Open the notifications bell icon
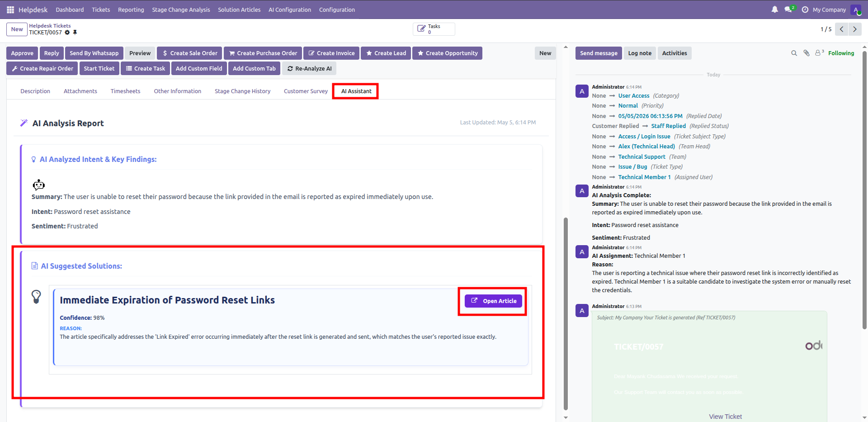Viewport: 868px width, 422px height. tap(775, 9)
